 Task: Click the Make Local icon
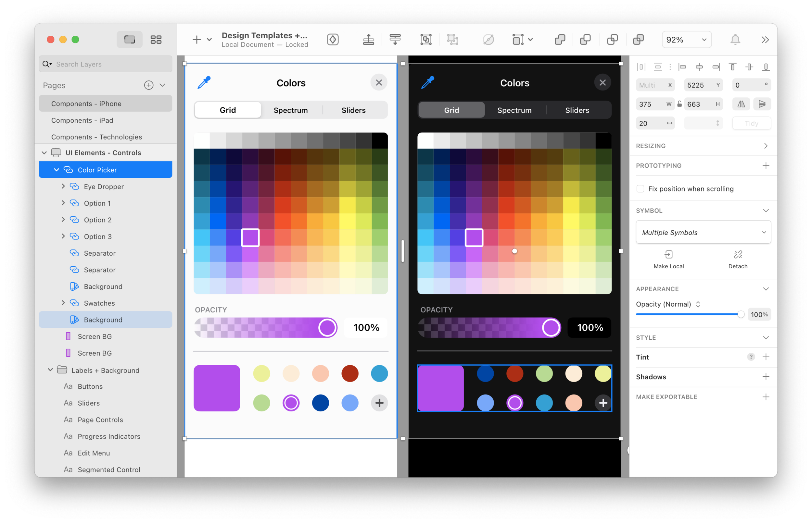pos(668,255)
